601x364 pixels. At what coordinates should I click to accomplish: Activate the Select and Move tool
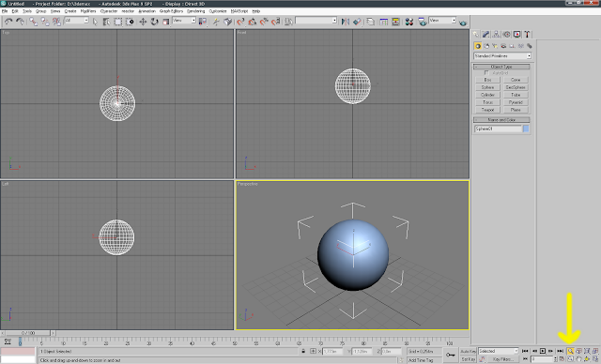coord(143,22)
